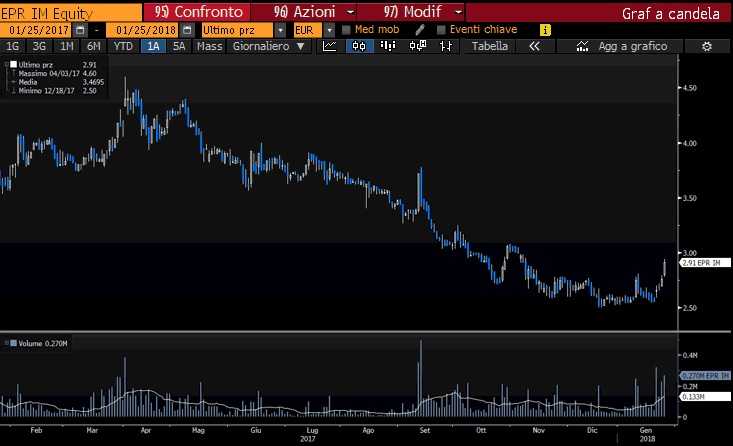The height and width of the screenshot is (446, 733).
Task: Expand the Ultimo prz dropdown arrow
Action: tap(280, 30)
